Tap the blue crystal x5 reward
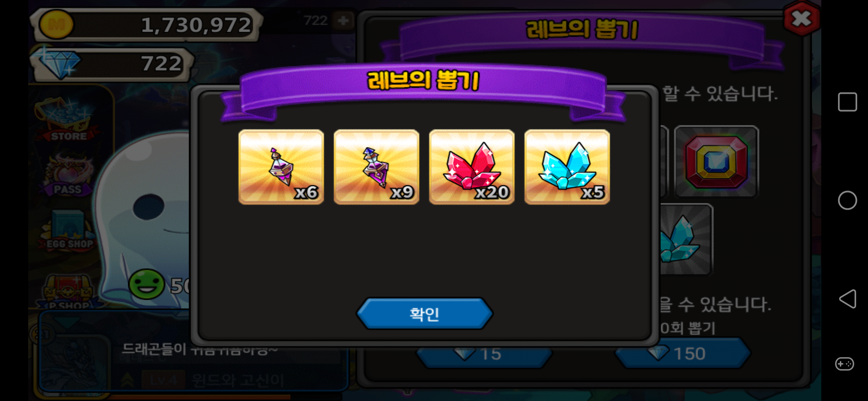The image size is (868, 401). [567, 167]
